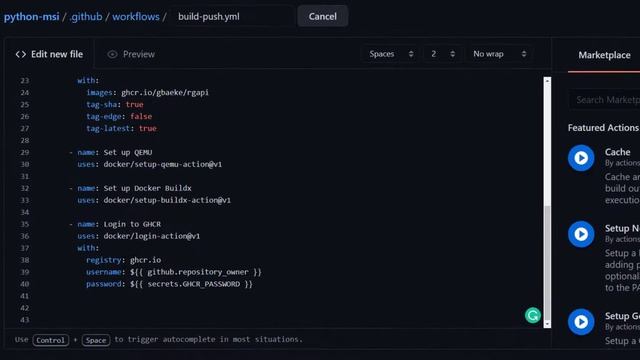Click the editor vertical scrollbar thumb
Image resolution: width=640 pixels, height=360 pixels.
pyautogui.click(x=547, y=262)
